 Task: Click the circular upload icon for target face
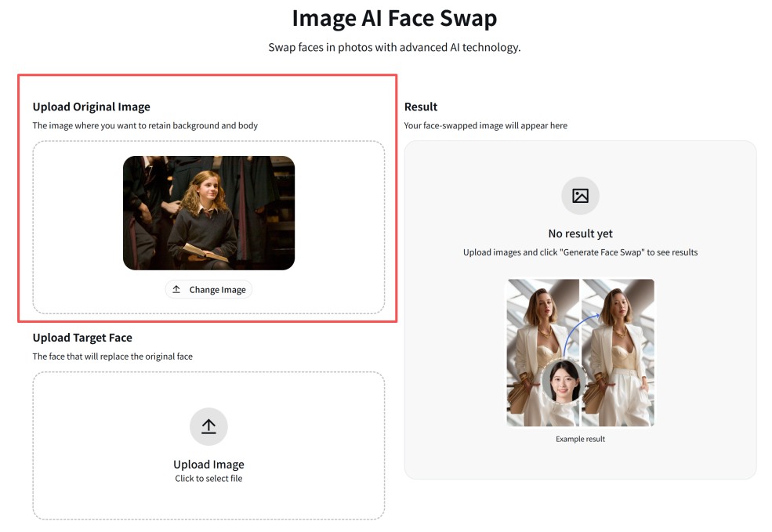[x=208, y=426]
